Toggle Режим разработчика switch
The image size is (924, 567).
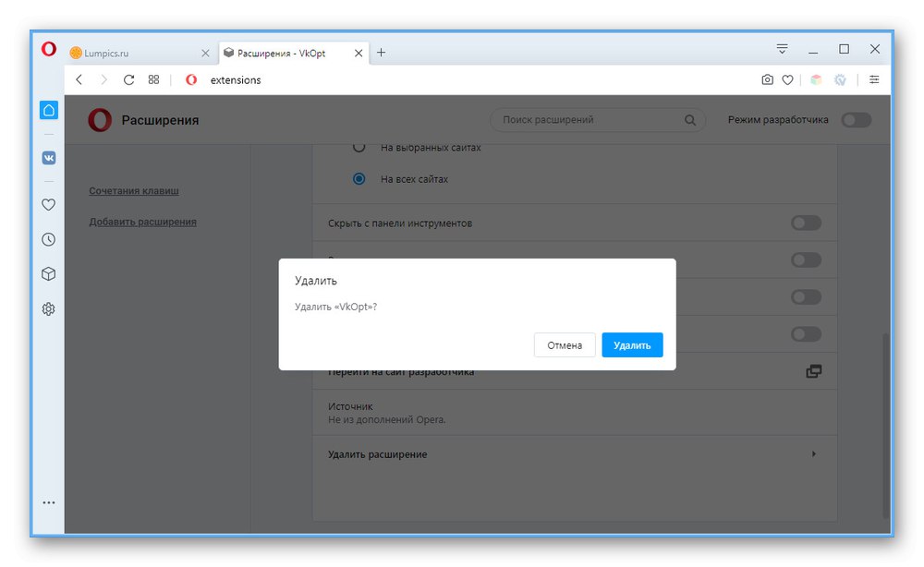[x=857, y=120]
